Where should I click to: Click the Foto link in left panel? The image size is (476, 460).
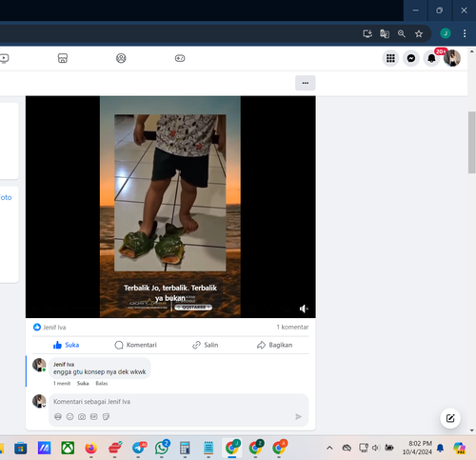[x=6, y=197]
